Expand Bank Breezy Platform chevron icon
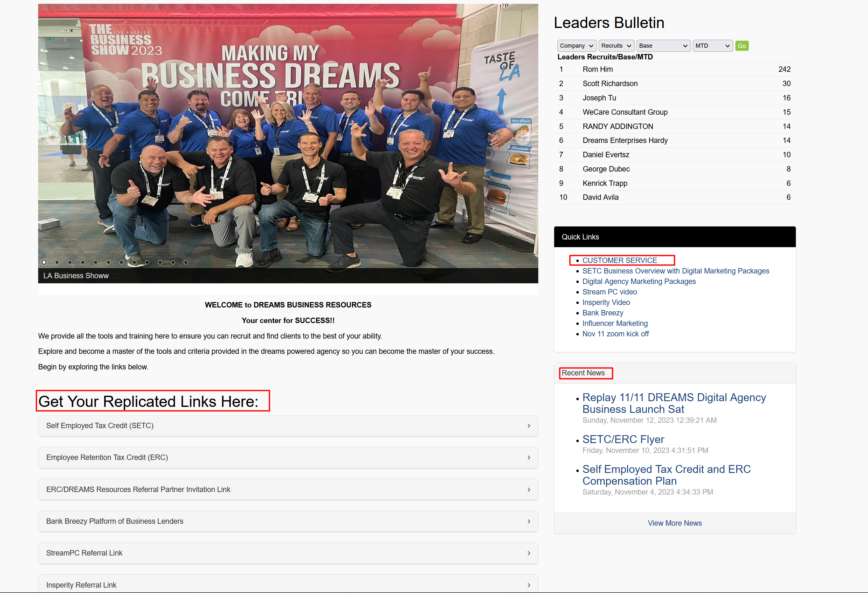The height and width of the screenshot is (593, 868). (x=528, y=521)
